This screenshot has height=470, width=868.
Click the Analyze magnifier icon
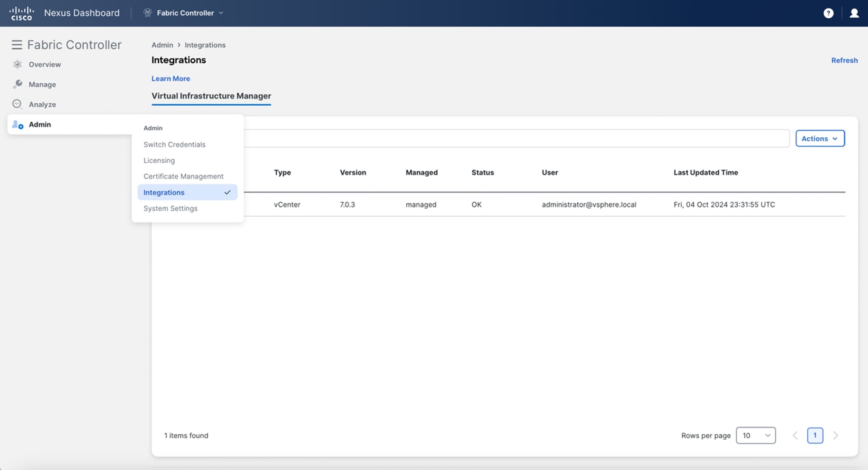18,104
